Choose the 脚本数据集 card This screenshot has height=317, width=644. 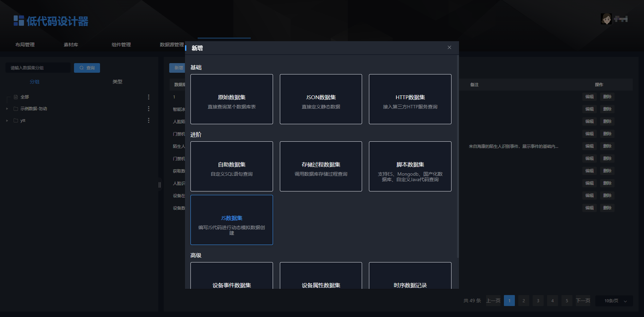click(x=410, y=166)
